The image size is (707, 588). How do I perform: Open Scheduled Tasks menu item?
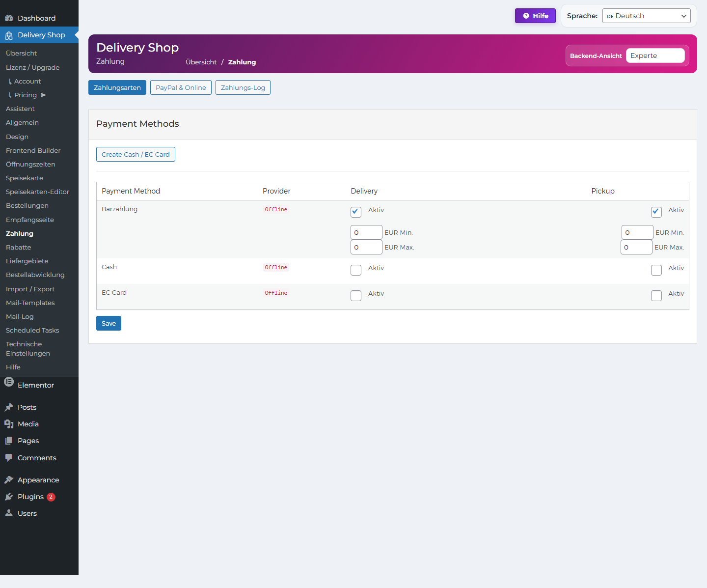pyautogui.click(x=32, y=330)
